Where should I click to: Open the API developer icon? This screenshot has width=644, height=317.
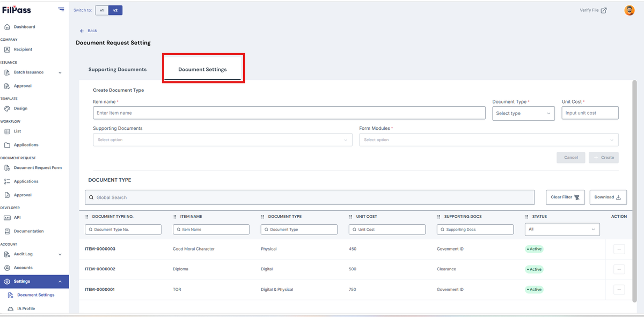point(7,218)
